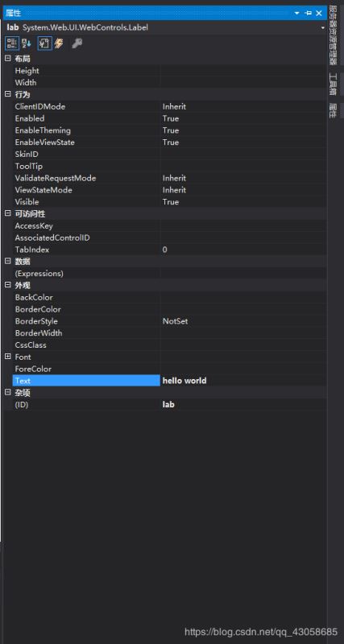This screenshot has width=344, height=644.
Task: Click the Visible value True
Action: click(x=171, y=202)
